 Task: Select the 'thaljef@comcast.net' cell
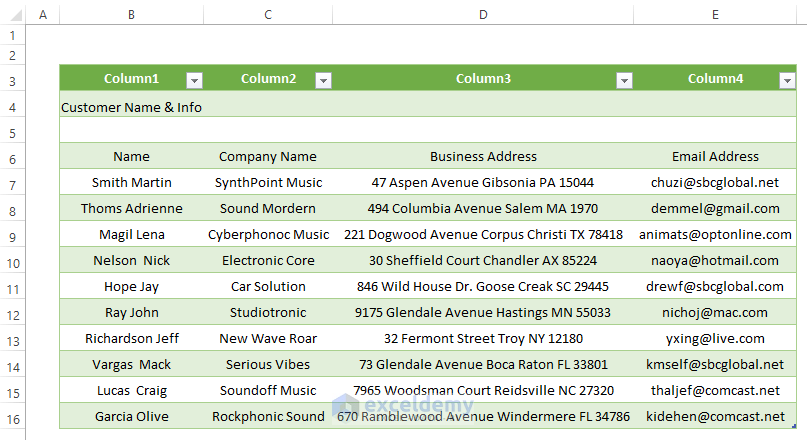(x=715, y=390)
